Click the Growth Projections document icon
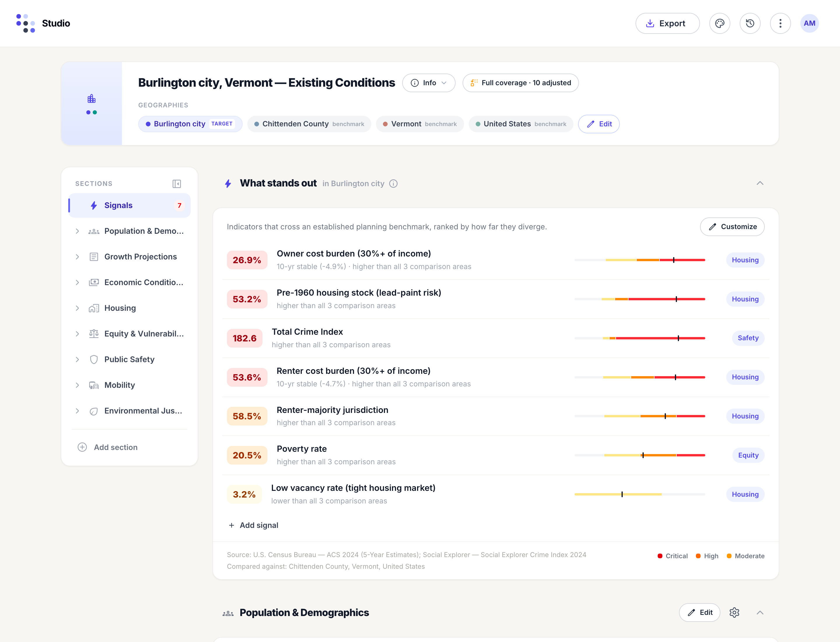The image size is (840, 642). (94, 257)
